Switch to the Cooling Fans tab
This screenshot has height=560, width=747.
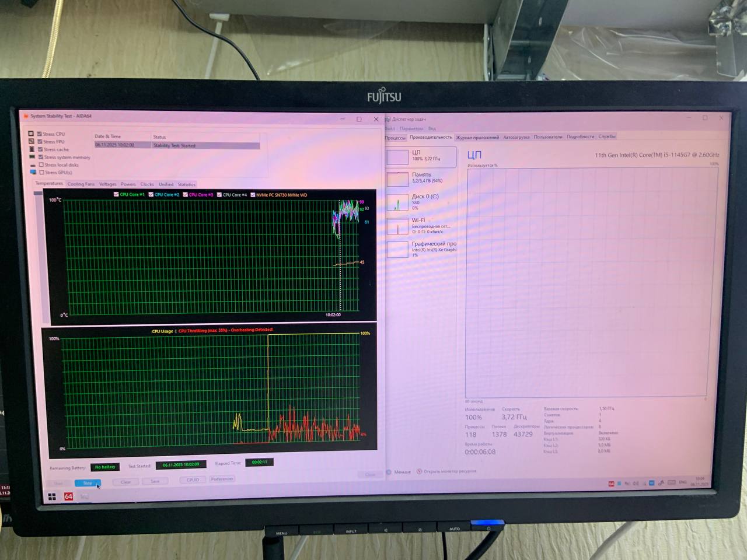[x=81, y=184]
